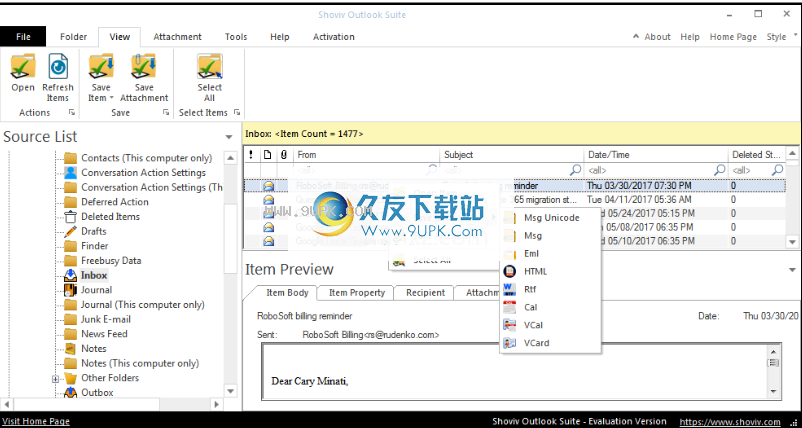The width and height of the screenshot is (802, 428).
Task: Choose the VCal export icon
Action: 510,325
